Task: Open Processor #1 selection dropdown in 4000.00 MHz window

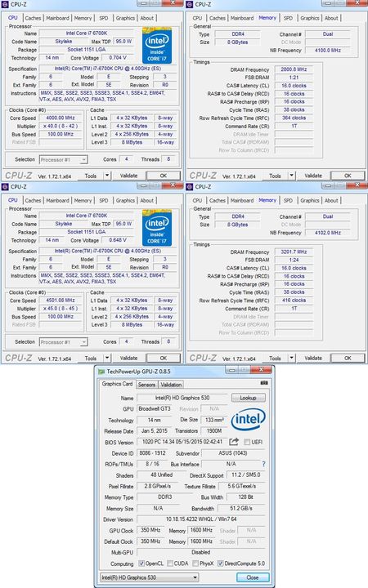Action: 64,160
